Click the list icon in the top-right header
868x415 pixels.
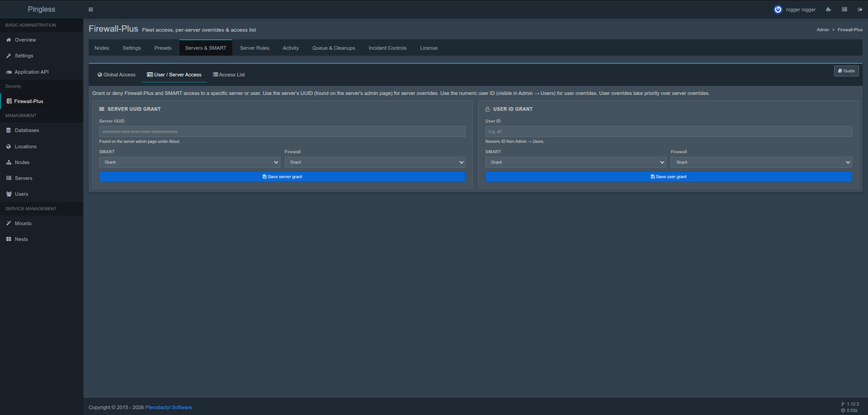coord(844,9)
